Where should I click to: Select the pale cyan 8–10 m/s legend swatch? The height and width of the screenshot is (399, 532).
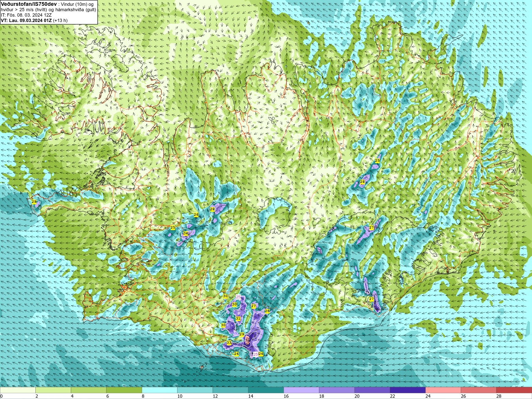pyautogui.click(x=160, y=390)
